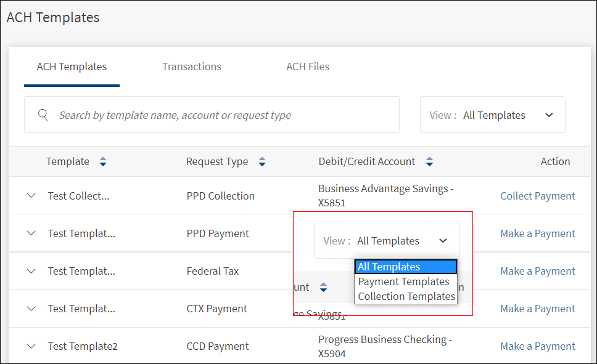Expand the Test Template2 row
Image resolution: width=597 pixels, height=364 pixels.
[x=31, y=346]
